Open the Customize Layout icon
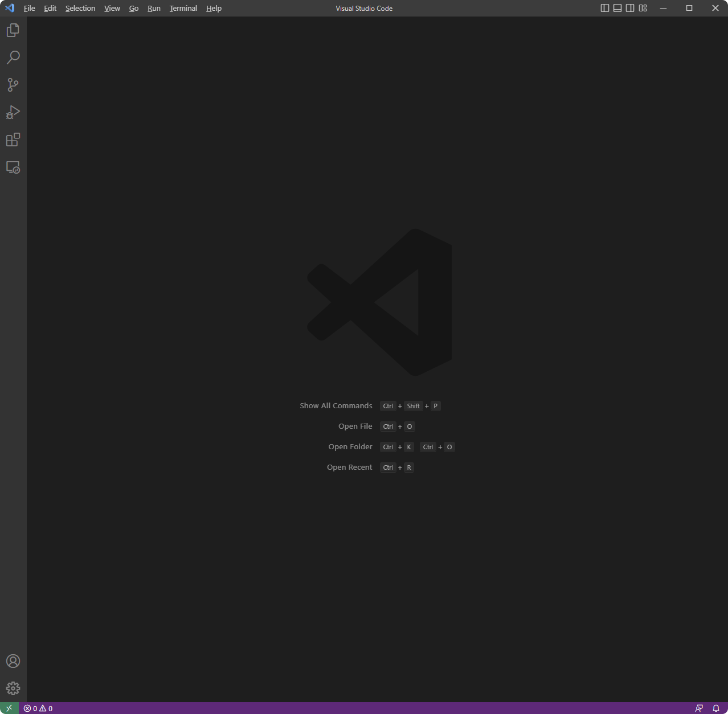This screenshot has width=728, height=714. tap(643, 8)
